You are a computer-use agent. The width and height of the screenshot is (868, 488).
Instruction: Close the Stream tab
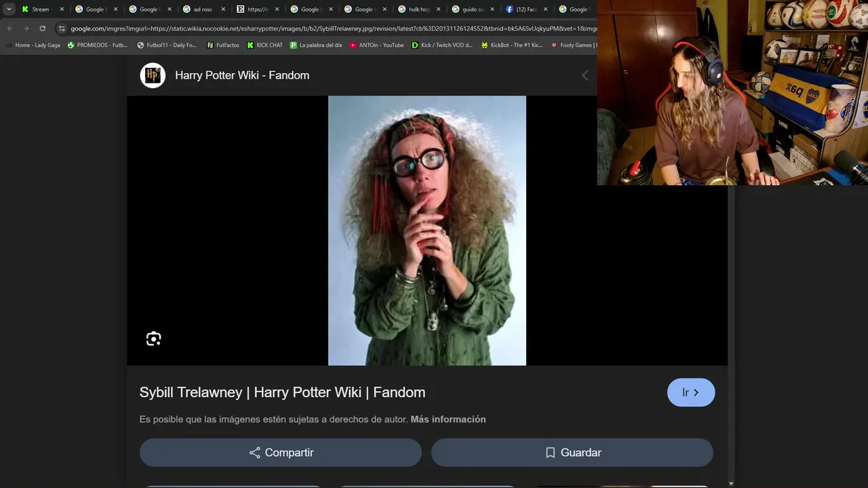tap(62, 9)
